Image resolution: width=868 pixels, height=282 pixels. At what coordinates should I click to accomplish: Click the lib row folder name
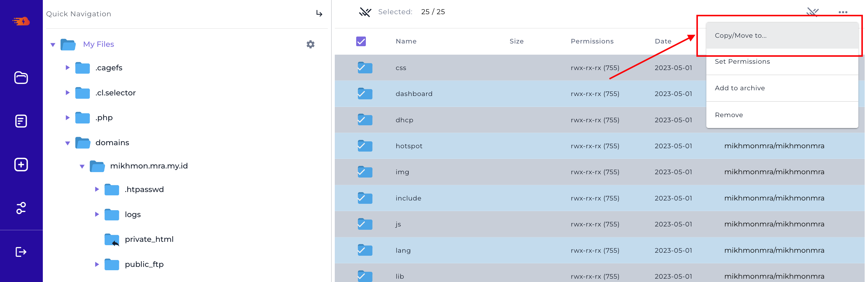[x=400, y=277]
